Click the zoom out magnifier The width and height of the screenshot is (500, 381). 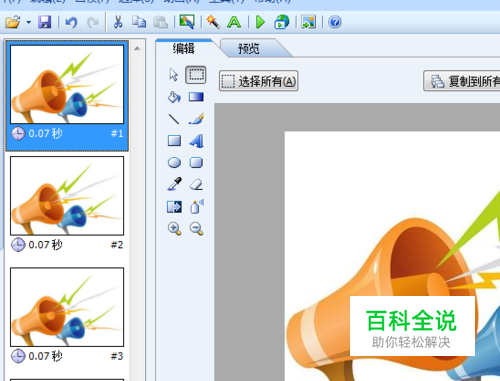(196, 229)
